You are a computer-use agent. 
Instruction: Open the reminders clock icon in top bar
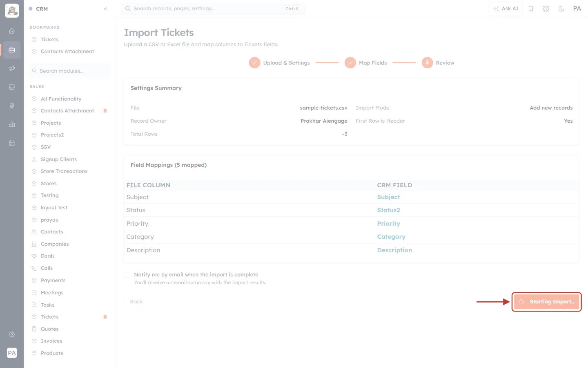point(546,9)
